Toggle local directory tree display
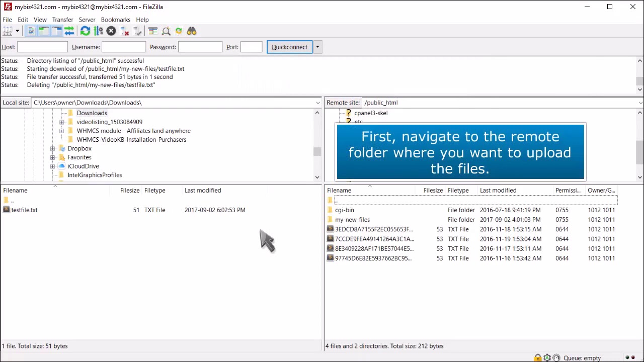644x362 pixels. 43,31
